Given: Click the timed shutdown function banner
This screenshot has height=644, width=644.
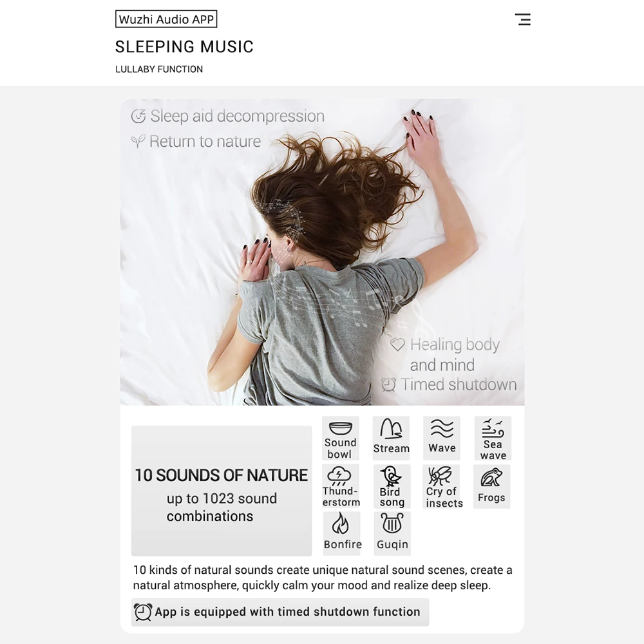Looking at the screenshot, I should pos(280,612).
